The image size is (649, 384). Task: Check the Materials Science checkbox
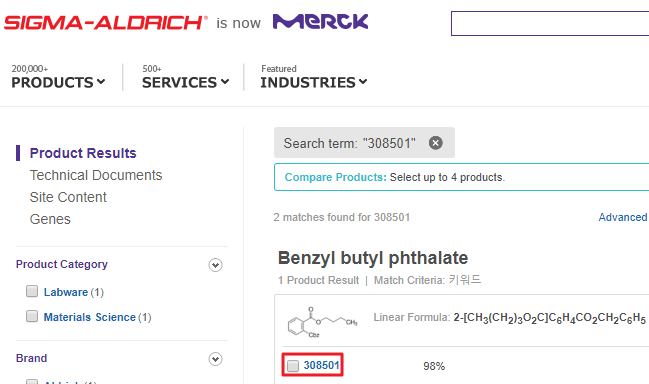[32, 316]
